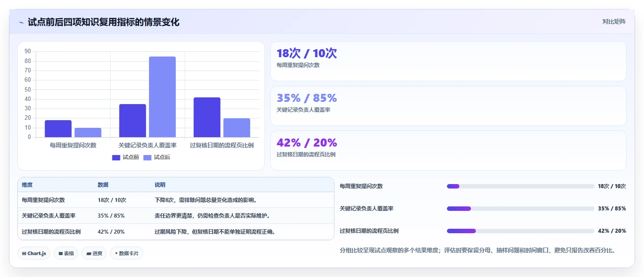Click the title 试点前后四项知识复用指标的情景变化
644x277 pixels.
tap(103, 22)
